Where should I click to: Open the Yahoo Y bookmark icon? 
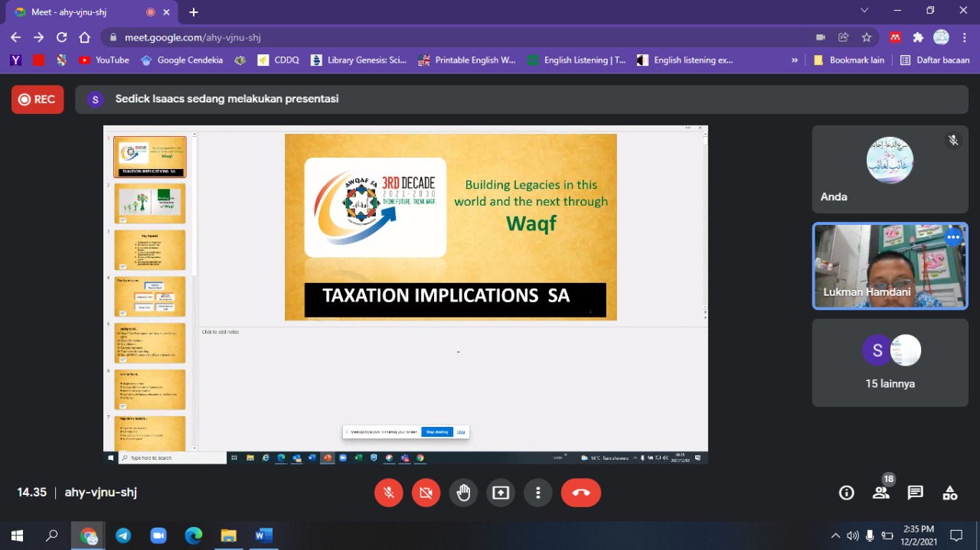pos(15,60)
